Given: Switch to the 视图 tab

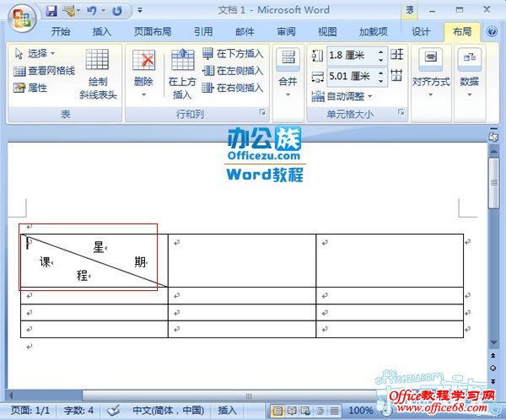Looking at the screenshot, I should pyautogui.click(x=327, y=32).
